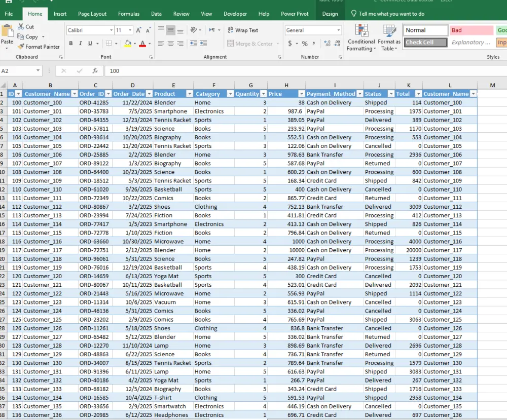Apply the Check Cell style
This screenshot has width=507, height=420.
tap(425, 43)
